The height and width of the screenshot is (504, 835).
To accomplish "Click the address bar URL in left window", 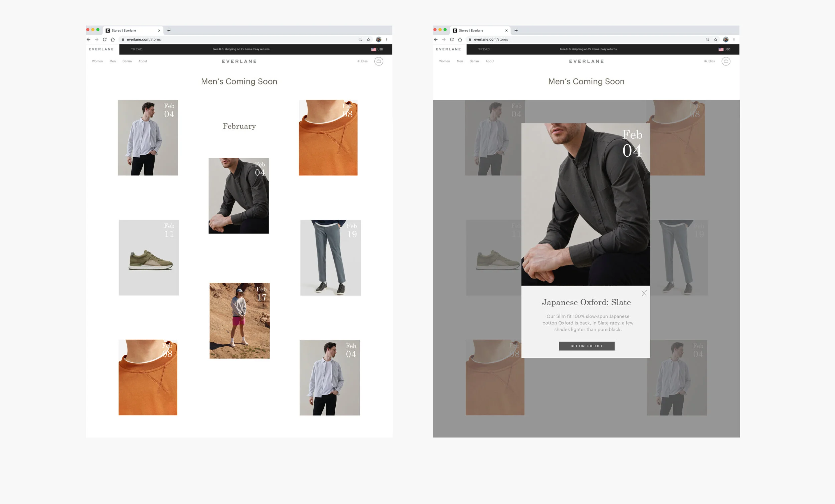I will click(x=144, y=40).
